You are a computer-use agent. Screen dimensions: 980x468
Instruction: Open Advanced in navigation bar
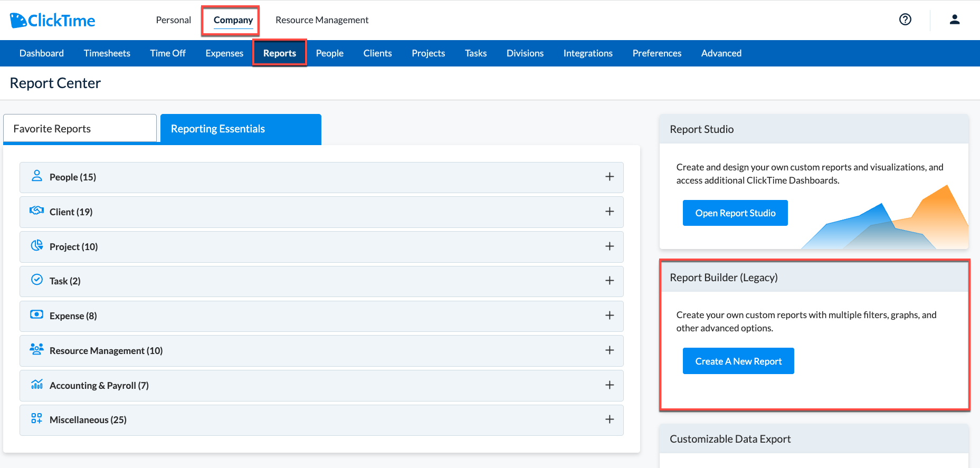coord(721,53)
